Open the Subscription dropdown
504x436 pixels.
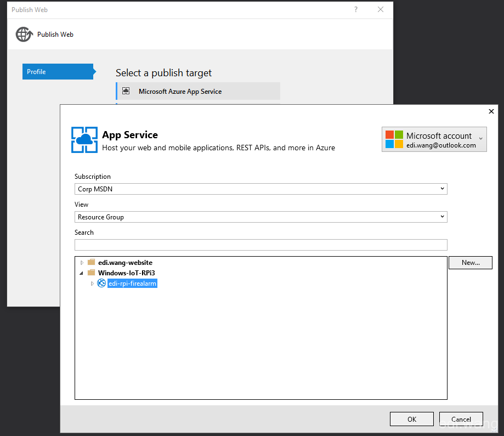[x=442, y=189]
